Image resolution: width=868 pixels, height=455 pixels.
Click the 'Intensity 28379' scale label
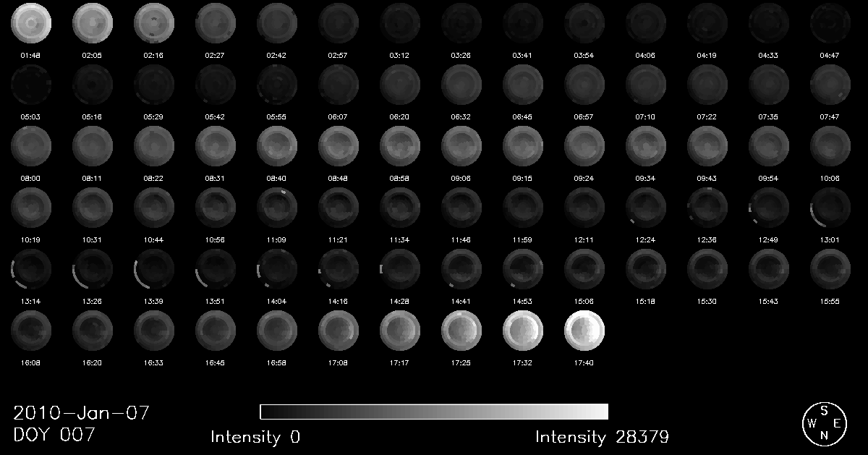click(x=602, y=437)
